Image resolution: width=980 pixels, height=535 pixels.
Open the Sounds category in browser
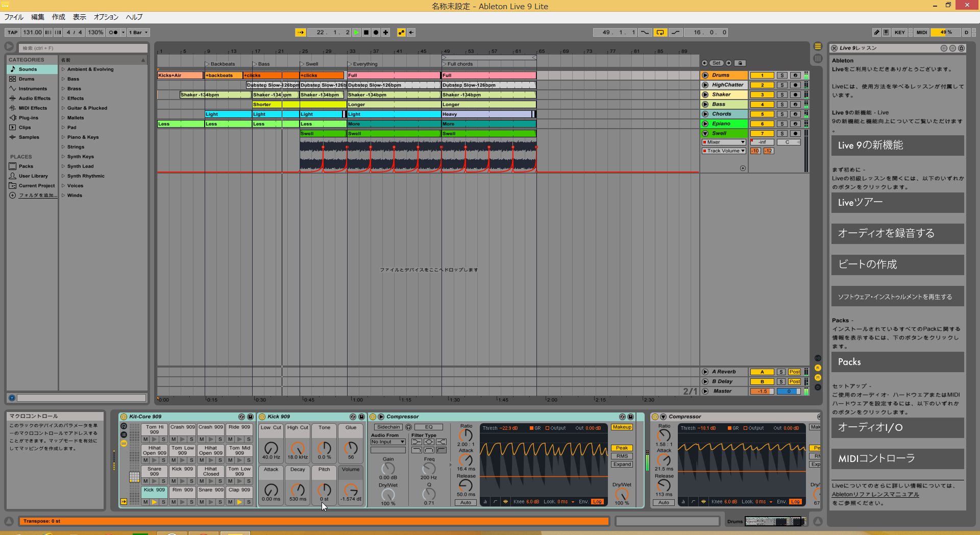[32, 69]
